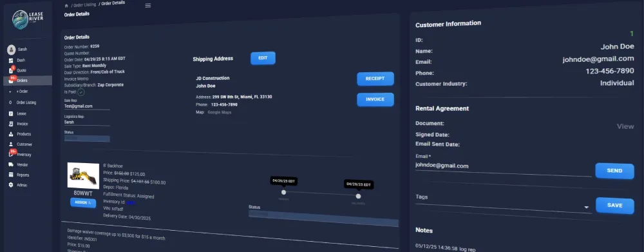Open the Customer sidebar icon

tap(11, 144)
